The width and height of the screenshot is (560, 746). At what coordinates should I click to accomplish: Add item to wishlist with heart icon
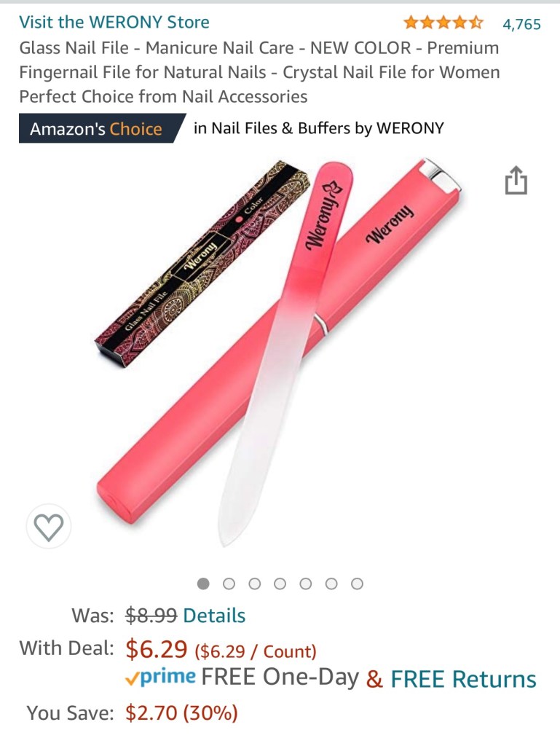pyautogui.click(x=49, y=527)
